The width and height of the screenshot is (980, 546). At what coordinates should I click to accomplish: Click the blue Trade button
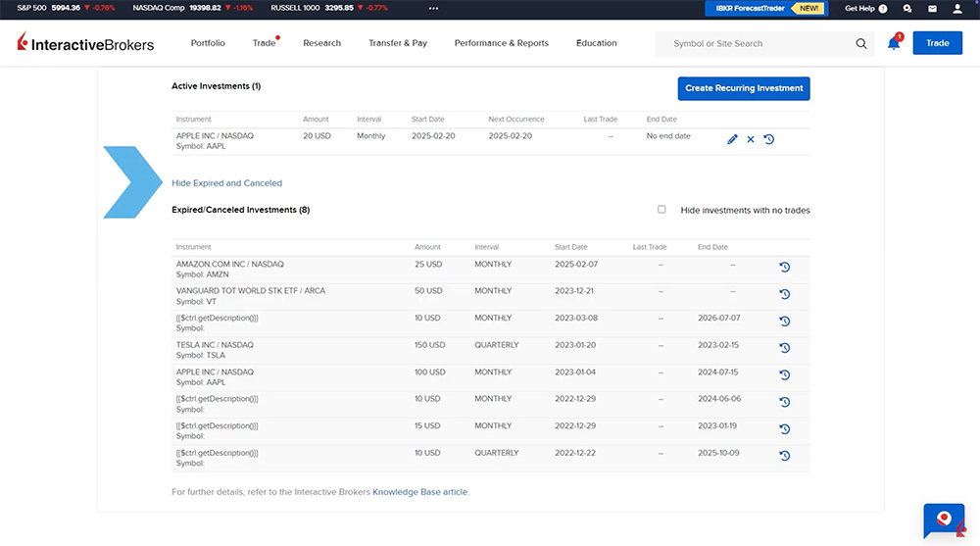point(937,43)
